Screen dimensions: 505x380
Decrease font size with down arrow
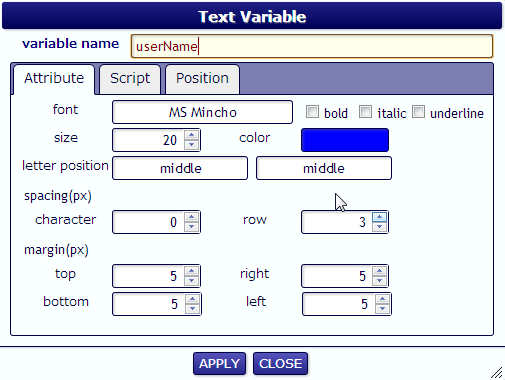(191, 144)
